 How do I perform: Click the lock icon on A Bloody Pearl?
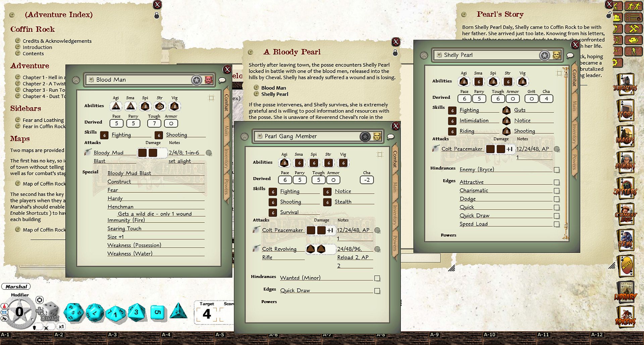[x=395, y=53]
